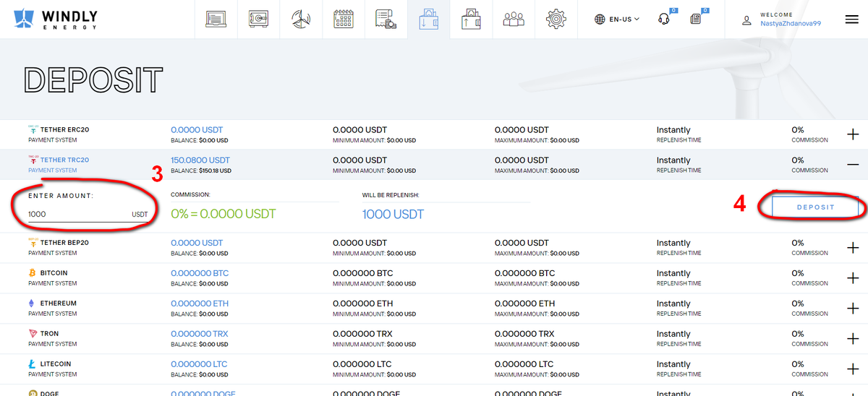Click the 0.000000 ETH blue balance
Image resolution: width=868 pixels, height=396 pixels.
coord(200,304)
